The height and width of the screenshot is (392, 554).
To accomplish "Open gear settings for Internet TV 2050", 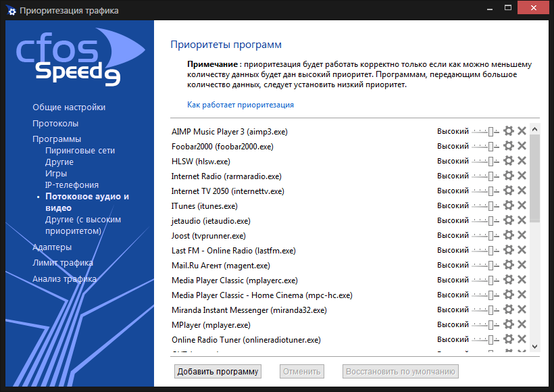I will tap(509, 191).
